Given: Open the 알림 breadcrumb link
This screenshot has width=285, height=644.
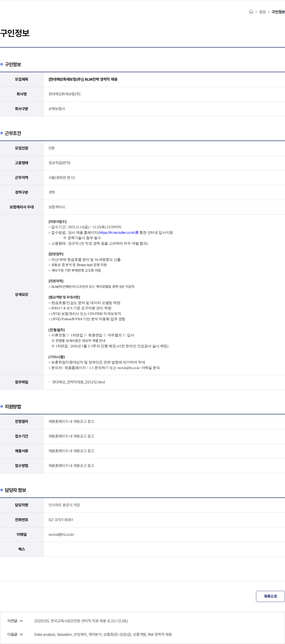Looking at the screenshot, I should coord(262,12).
